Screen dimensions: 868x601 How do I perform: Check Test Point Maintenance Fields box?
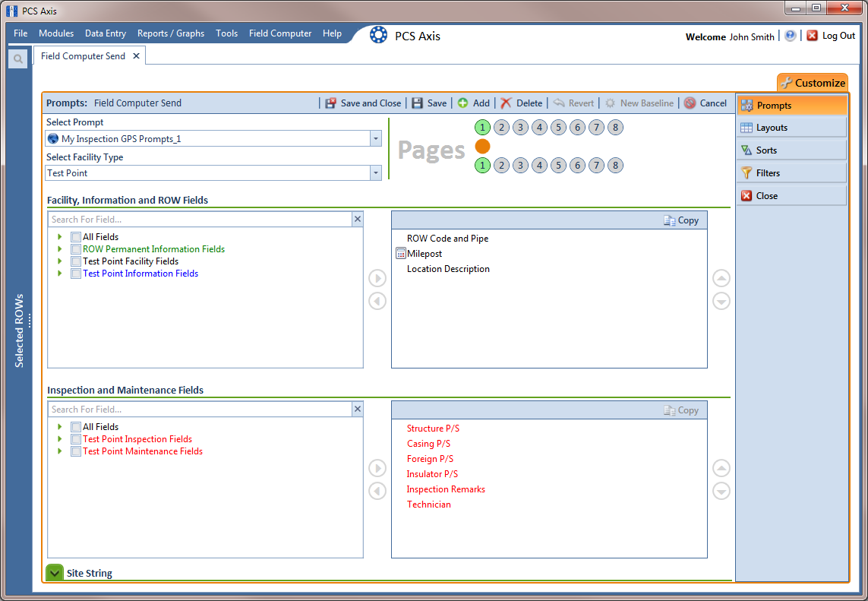pyautogui.click(x=76, y=451)
